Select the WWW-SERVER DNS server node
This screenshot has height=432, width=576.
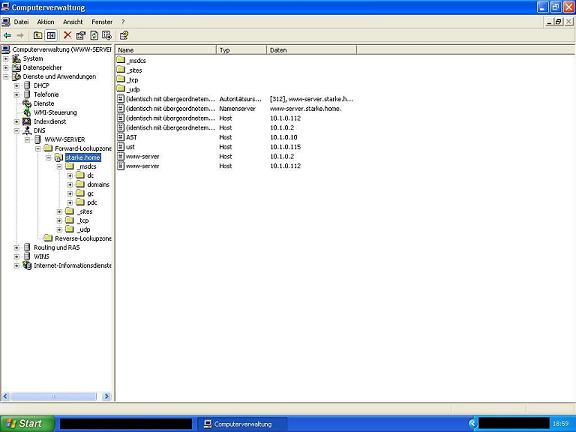pyautogui.click(x=65, y=140)
